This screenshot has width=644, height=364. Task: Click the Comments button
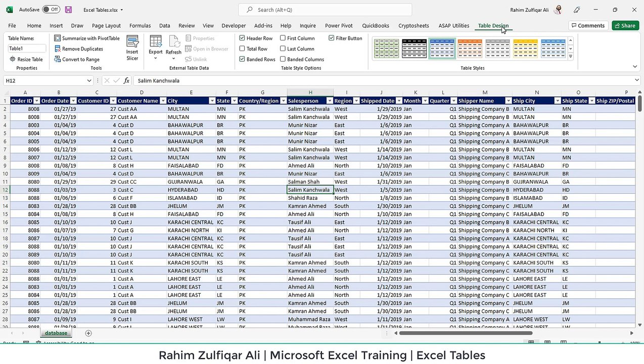(587, 26)
